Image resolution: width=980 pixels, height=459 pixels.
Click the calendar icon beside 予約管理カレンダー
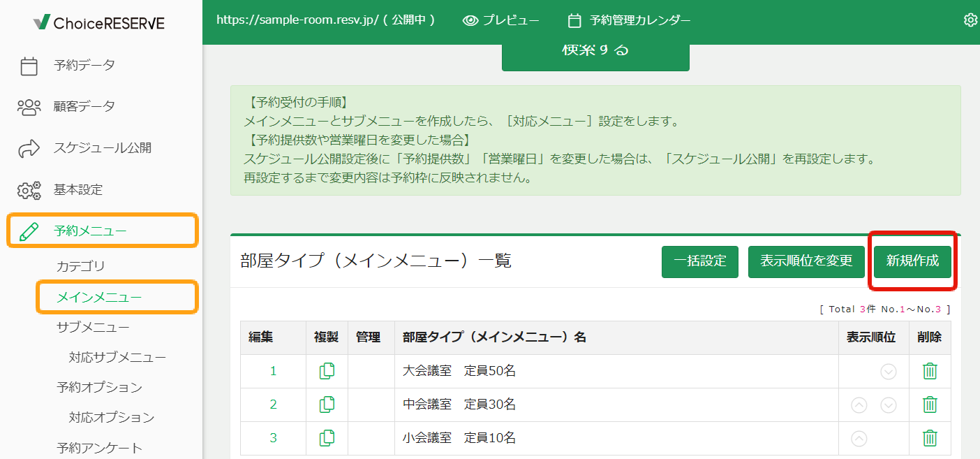tap(574, 20)
